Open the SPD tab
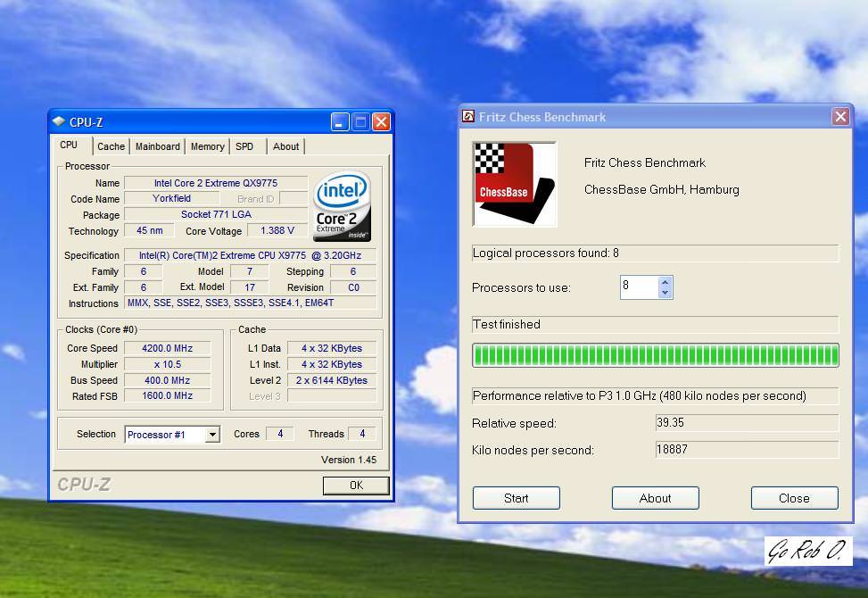Screen dimensions: 868x598 point(244,146)
